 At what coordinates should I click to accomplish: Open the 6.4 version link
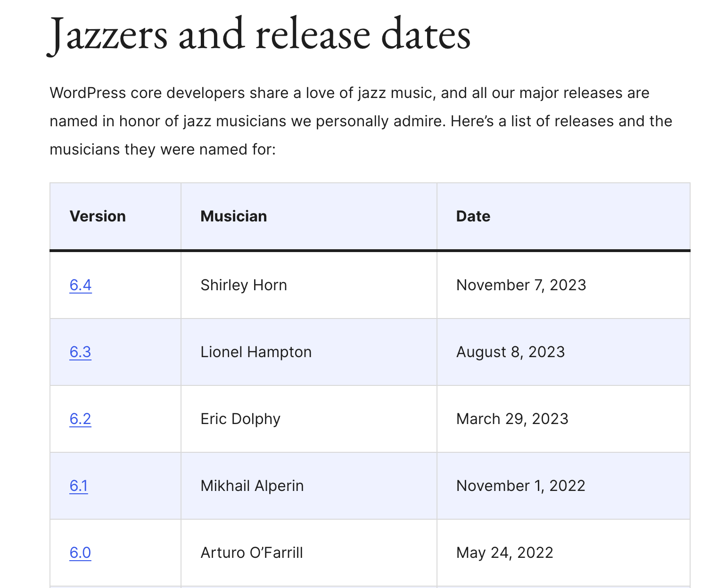pyautogui.click(x=81, y=285)
